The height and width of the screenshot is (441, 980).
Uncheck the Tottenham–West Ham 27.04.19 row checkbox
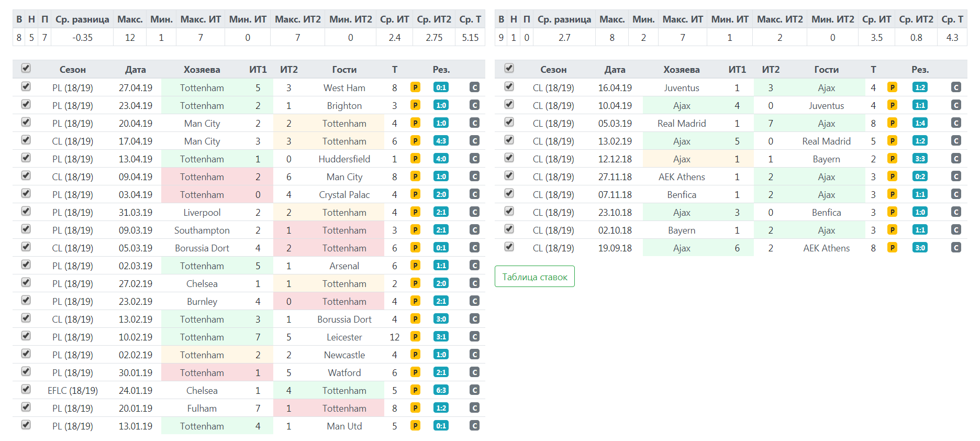(x=26, y=86)
